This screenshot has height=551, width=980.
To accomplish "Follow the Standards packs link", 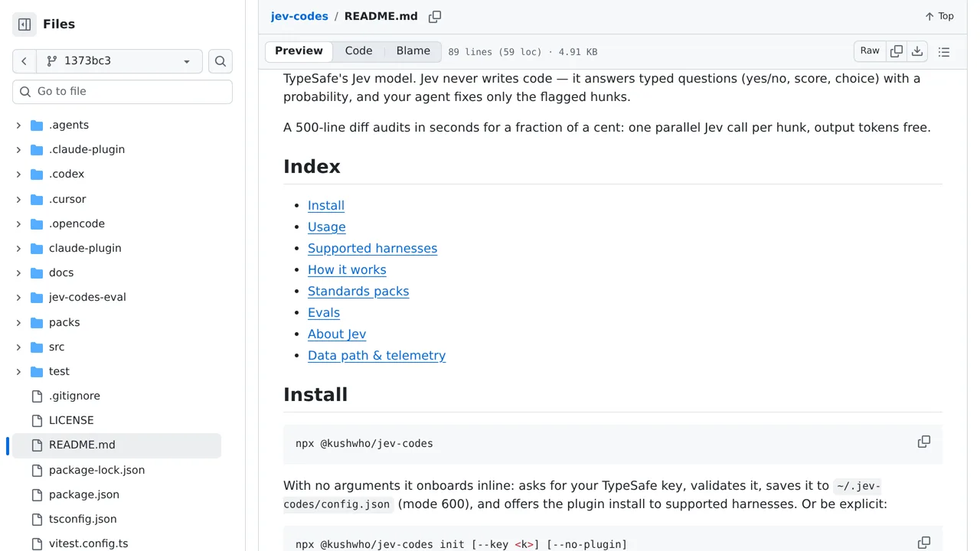I will (x=358, y=292).
